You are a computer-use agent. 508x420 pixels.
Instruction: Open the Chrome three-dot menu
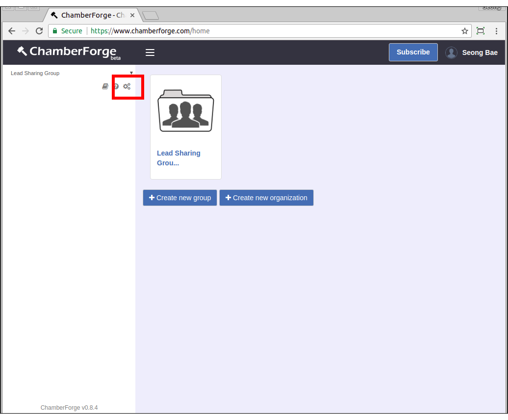click(x=496, y=31)
